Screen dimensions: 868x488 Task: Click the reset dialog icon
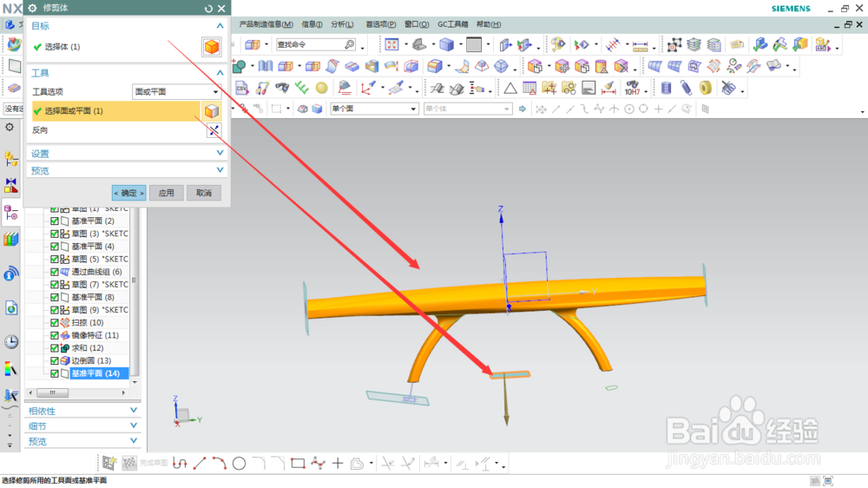coord(208,9)
